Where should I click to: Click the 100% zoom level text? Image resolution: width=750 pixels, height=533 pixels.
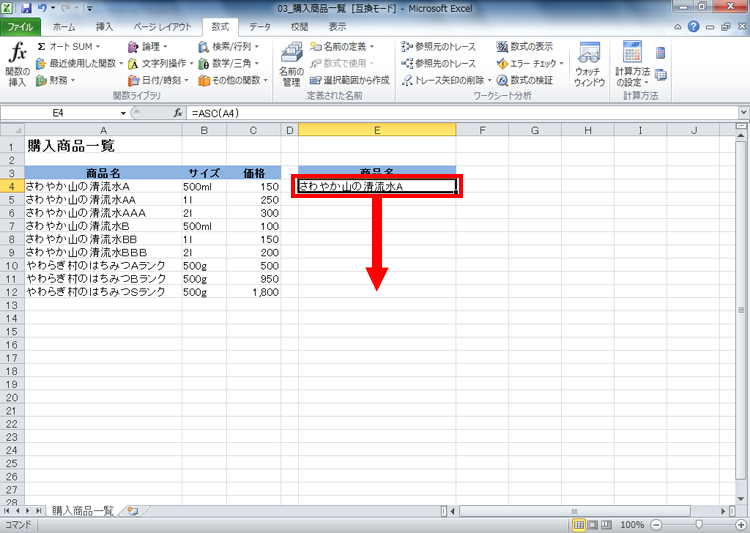[632, 525]
